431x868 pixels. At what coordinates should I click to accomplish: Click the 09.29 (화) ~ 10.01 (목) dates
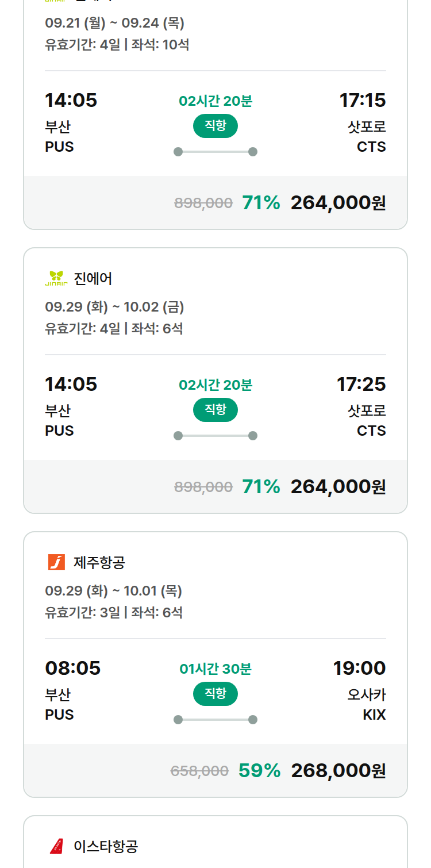[113, 591]
